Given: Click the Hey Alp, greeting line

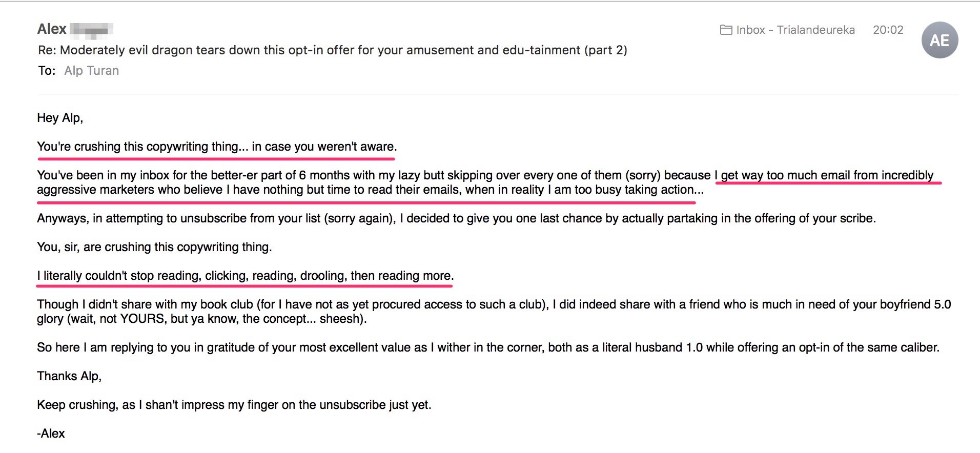Looking at the screenshot, I should point(60,118).
